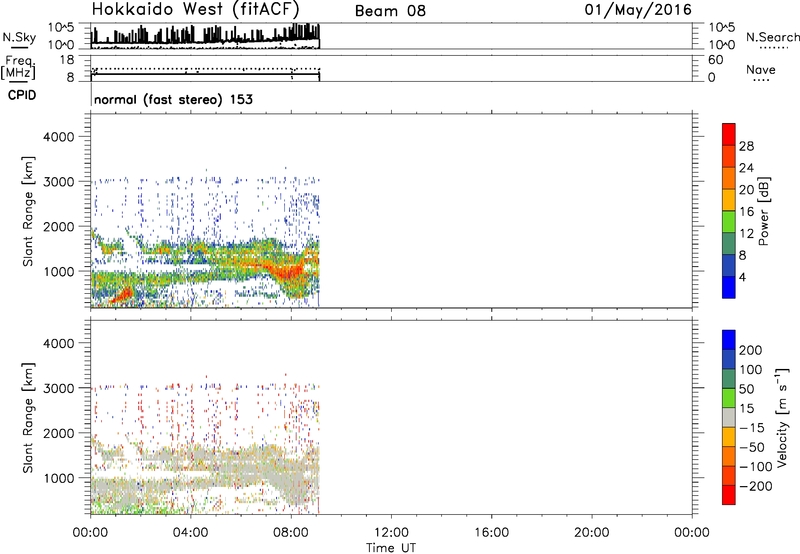Viewport: 800px width, 554px height.
Task: Select the "60" tick on the Nave axis
Action: 715,60
